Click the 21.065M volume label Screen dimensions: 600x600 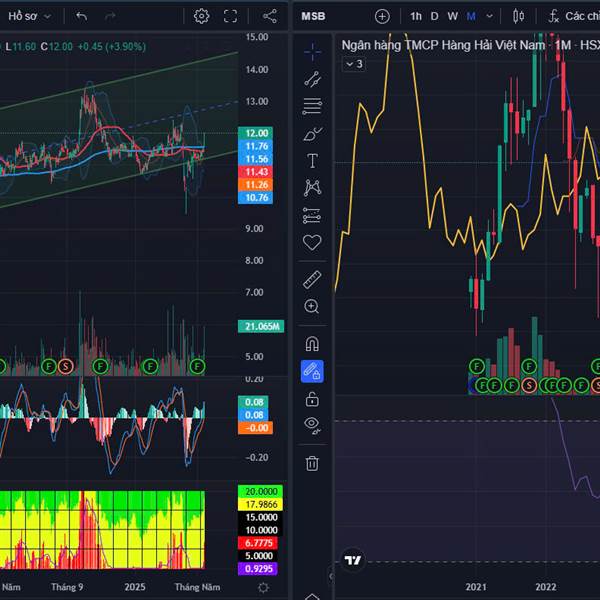click(x=261, y=326)
